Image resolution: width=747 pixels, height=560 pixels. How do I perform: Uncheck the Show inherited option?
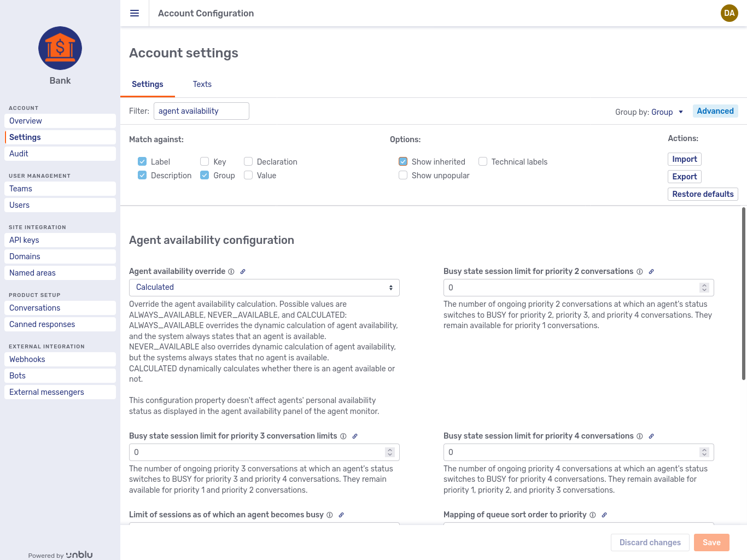tap(403, 161)
